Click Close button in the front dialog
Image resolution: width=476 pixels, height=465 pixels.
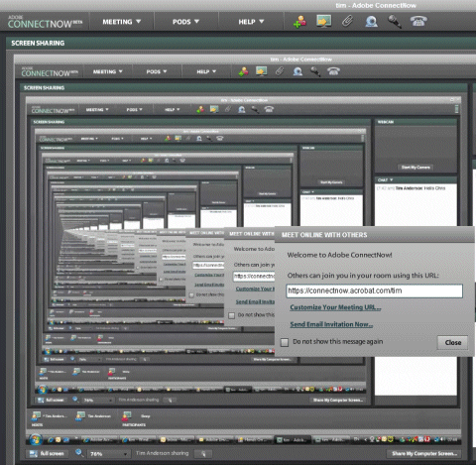coord(452,343)
